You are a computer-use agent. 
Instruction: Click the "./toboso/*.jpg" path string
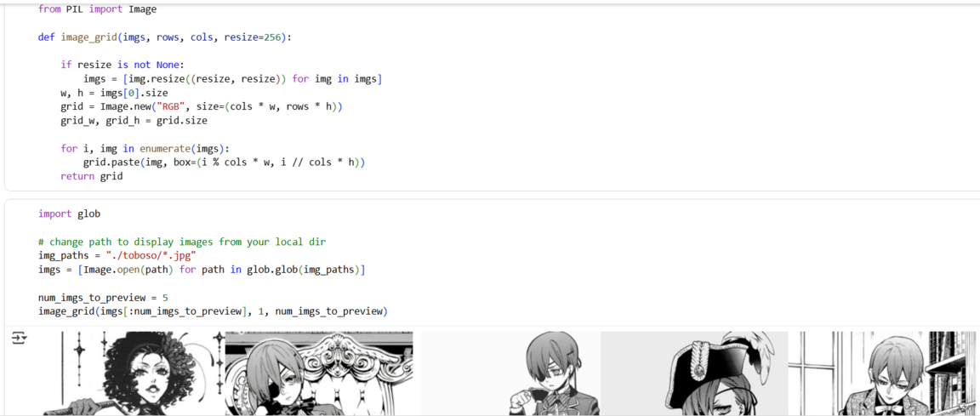coord(151,255)
